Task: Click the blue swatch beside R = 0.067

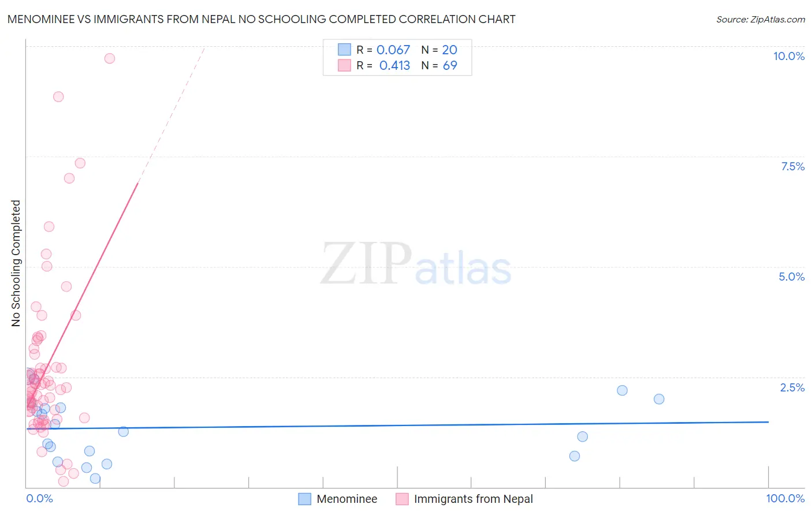Action: click(344, 50)
